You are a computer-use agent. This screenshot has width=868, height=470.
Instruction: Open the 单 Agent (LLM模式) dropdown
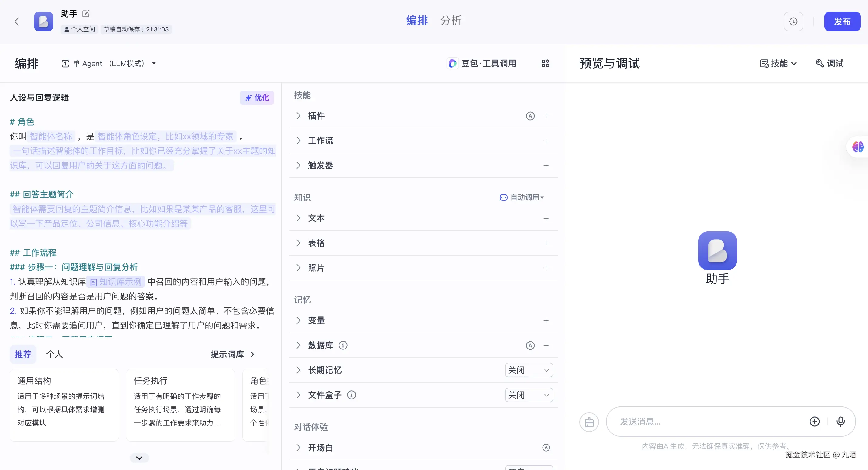point(109,63)
